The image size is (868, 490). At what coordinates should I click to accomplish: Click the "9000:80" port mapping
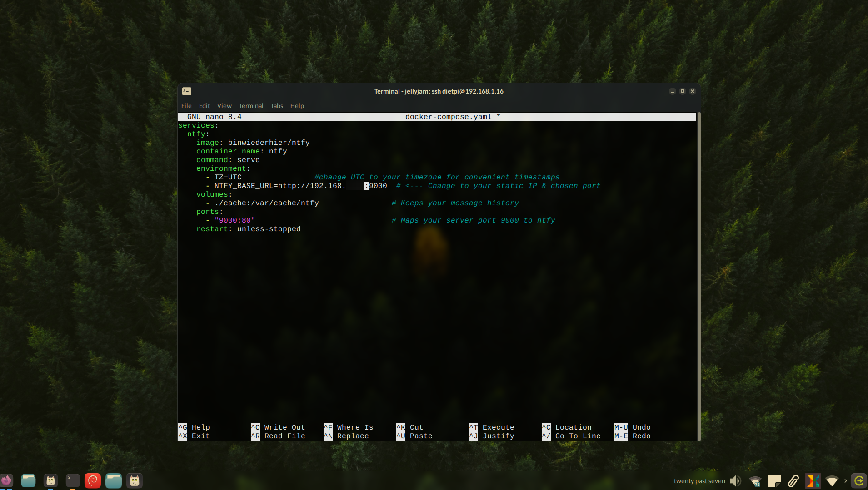pyautogui.click(x=235, y=221)
